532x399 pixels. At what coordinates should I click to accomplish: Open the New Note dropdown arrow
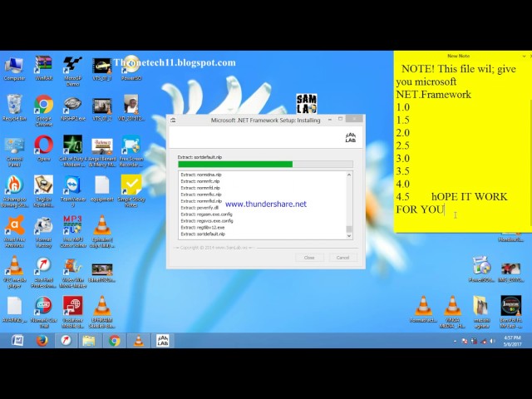click(x=524, y=56)
